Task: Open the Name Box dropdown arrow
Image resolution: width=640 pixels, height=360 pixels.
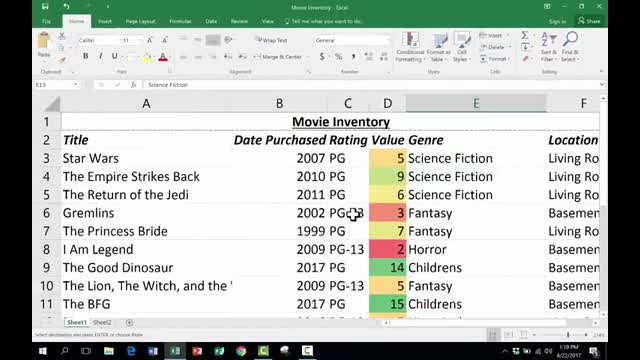Action: coord(76,84)
